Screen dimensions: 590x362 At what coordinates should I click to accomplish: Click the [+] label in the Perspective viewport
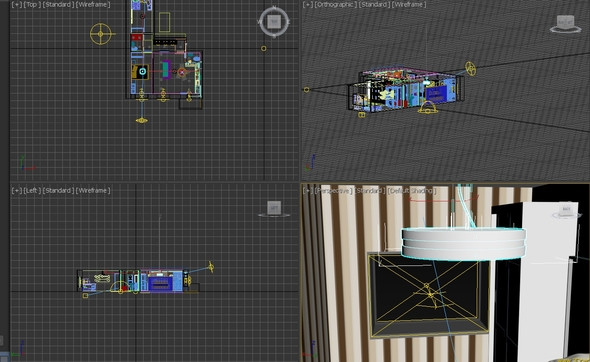pyautogui.click(x=308, y=191)
